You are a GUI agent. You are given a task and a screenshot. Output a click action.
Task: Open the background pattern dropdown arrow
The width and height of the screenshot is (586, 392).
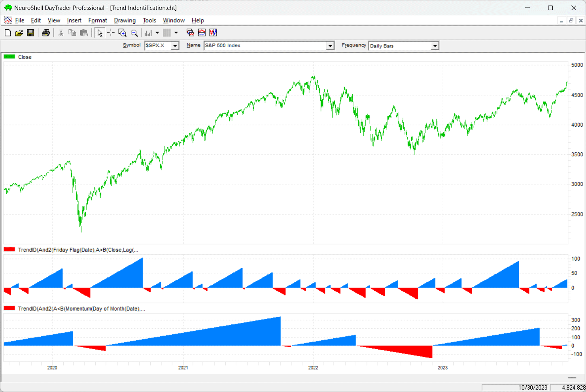(x=176, y=33)
